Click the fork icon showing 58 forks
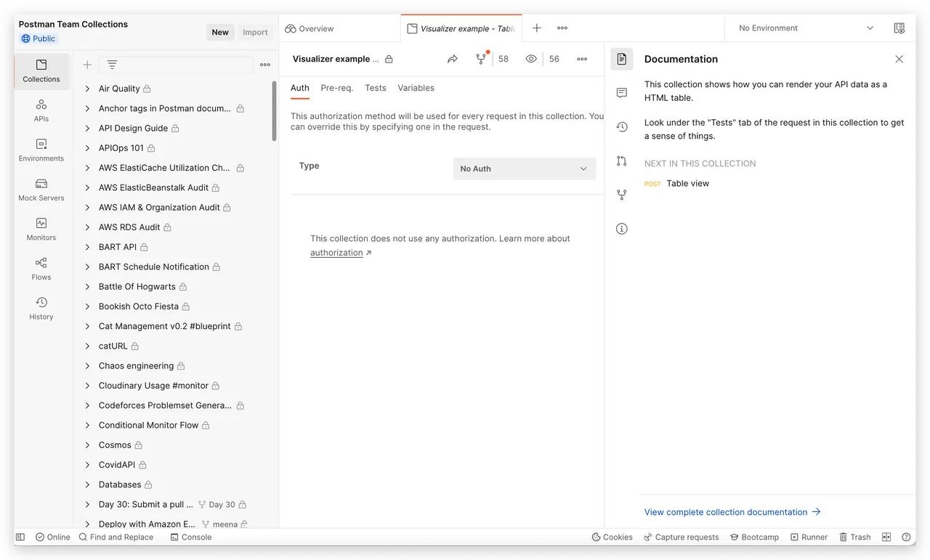The width and height of the screenshot is (930, 560). click(481, 59)
